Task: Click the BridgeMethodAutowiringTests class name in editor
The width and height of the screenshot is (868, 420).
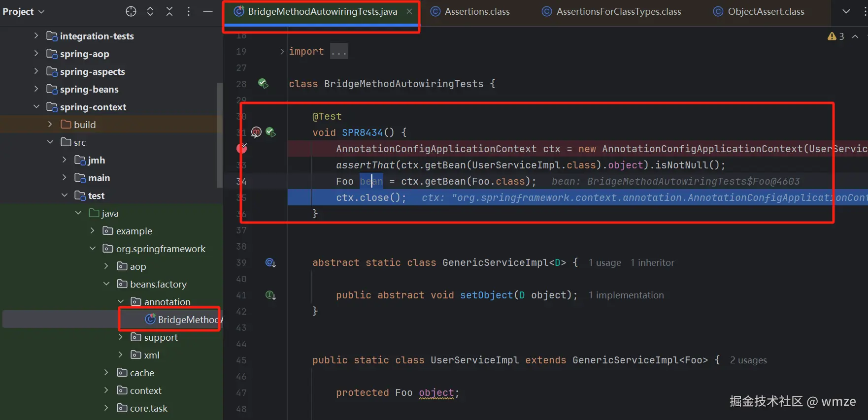Action: pyautogui.click(x=403, y=84)
